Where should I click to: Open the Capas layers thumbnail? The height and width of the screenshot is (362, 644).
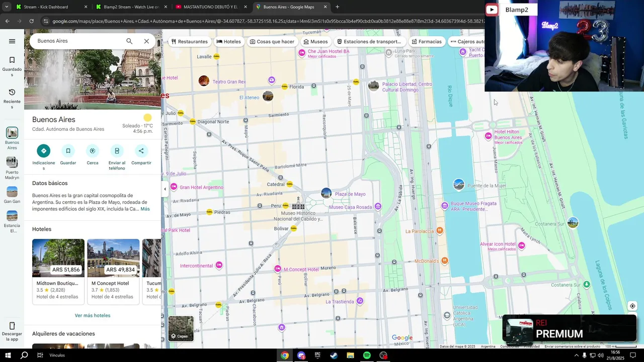pos(181,329)
